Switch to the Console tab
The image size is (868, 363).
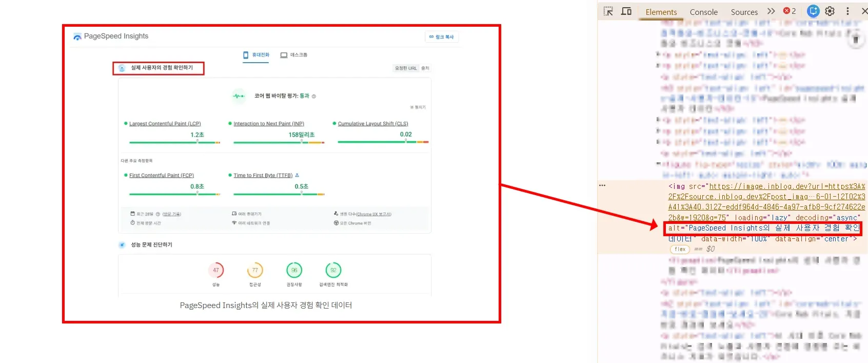coord(703,12)
